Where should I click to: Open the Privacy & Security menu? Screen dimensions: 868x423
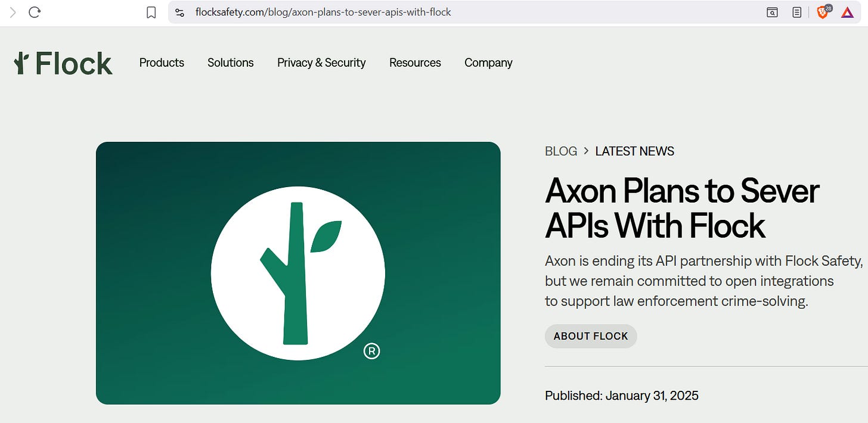(321, 63)
